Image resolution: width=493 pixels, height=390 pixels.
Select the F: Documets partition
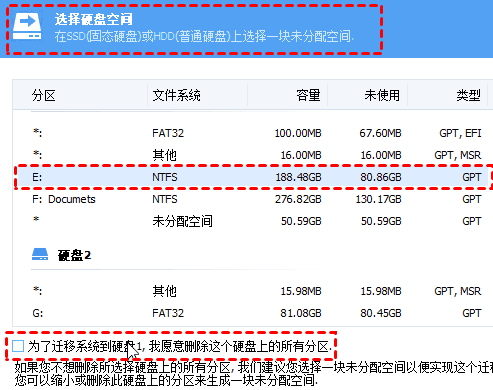pos(253,199)
